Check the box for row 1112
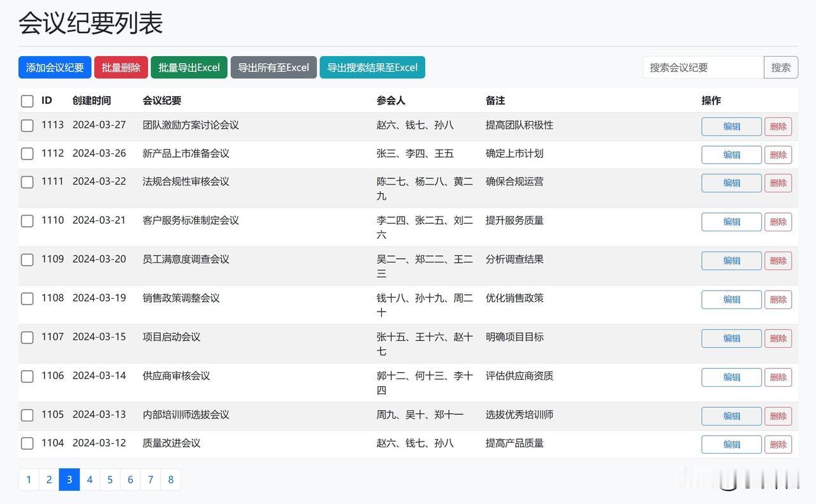 tap(27, 154)
